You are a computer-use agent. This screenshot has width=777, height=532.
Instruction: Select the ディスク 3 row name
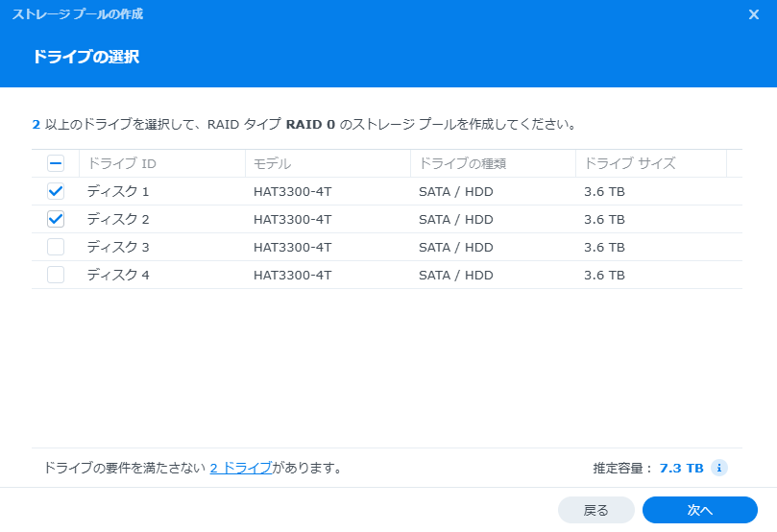(x=118, y=247)
